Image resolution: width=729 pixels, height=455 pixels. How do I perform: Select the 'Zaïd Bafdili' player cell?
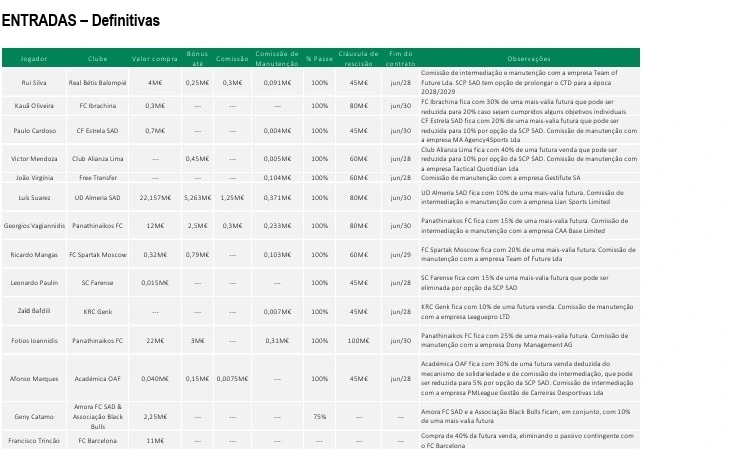point(34,312)
